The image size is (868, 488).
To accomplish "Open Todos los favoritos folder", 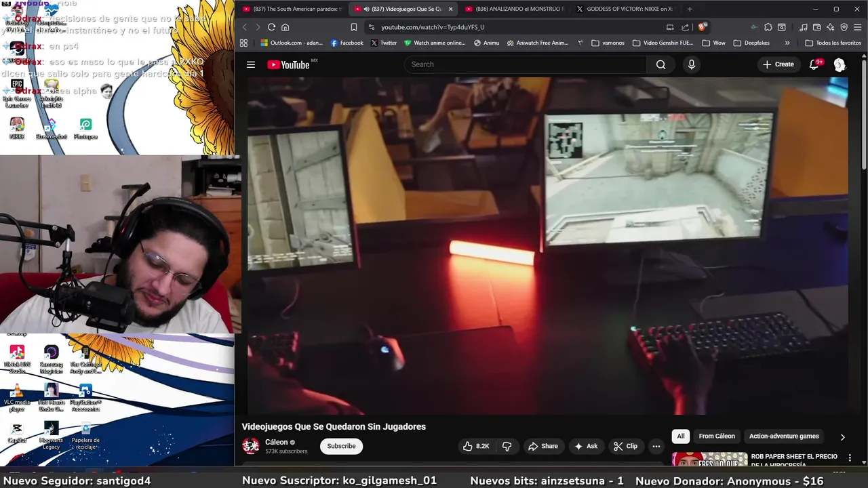I will (833, 43).
